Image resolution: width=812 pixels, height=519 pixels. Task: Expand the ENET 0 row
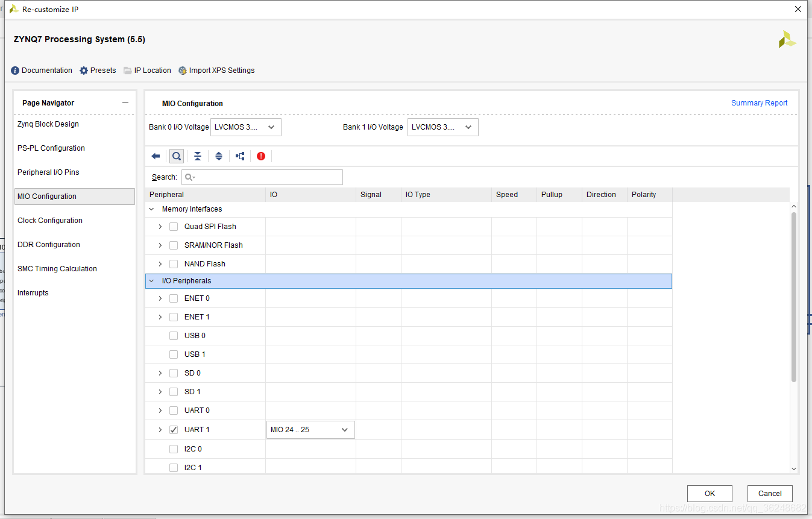click(x=160, y=298)
